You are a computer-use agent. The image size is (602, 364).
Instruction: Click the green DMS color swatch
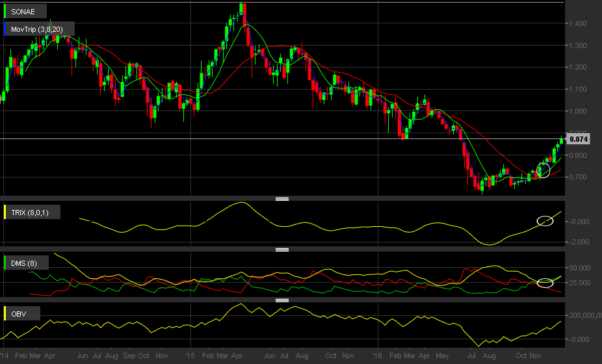5,263
